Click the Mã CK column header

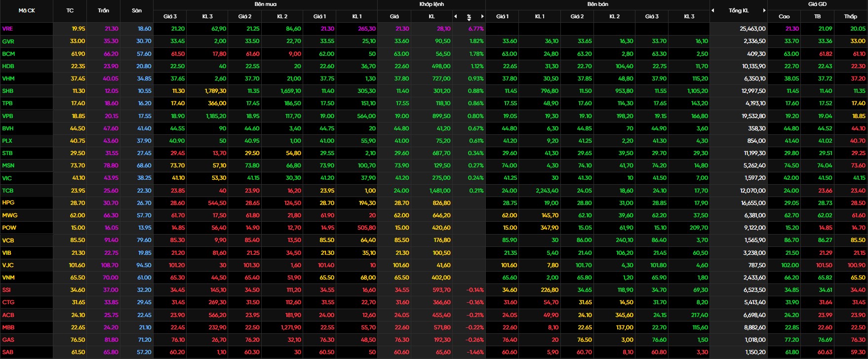pyautogui.click(x=27, y=10)
